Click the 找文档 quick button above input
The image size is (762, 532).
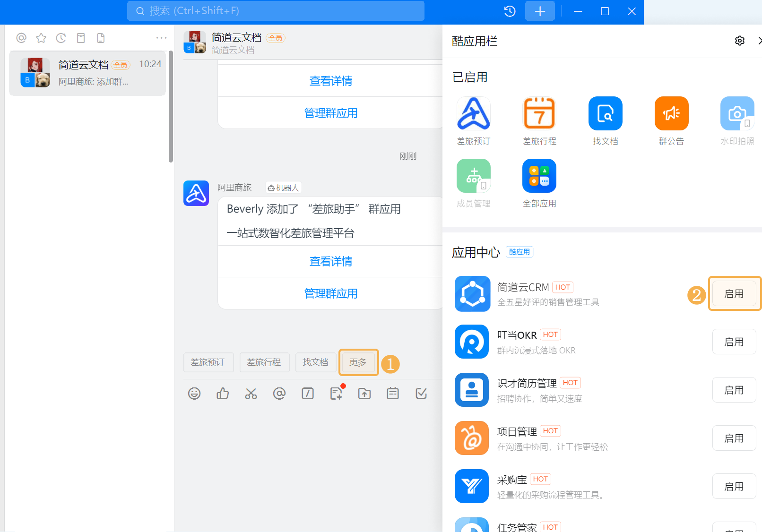click(x=315, y=362)
